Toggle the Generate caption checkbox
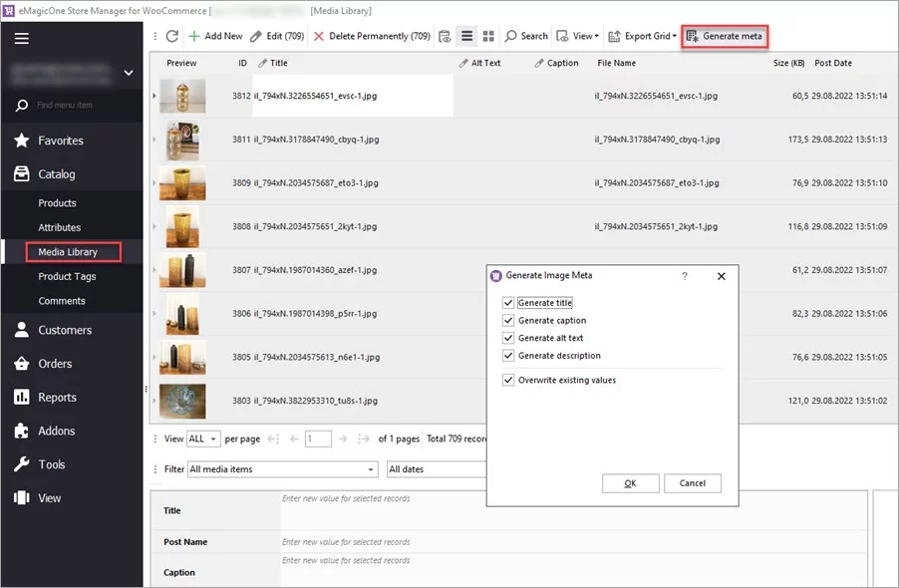The width and height of the screenshot is (899, 588). [508, 321]
